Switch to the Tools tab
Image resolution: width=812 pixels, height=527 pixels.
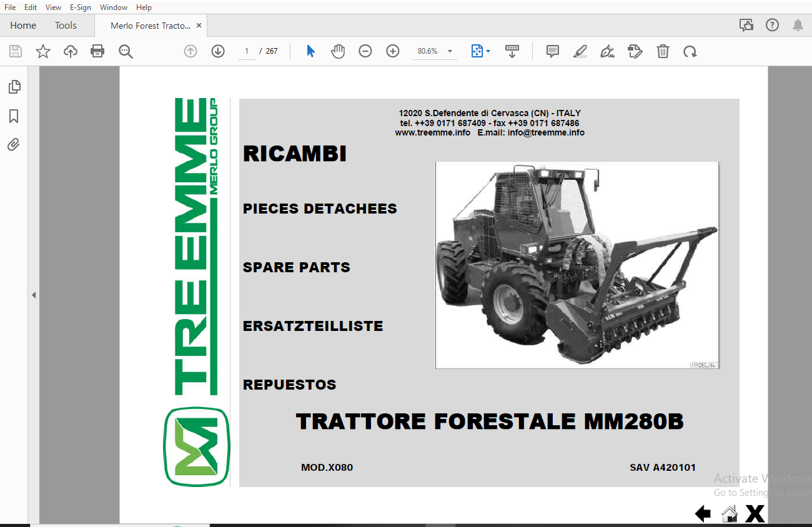(x=66, y=26)
